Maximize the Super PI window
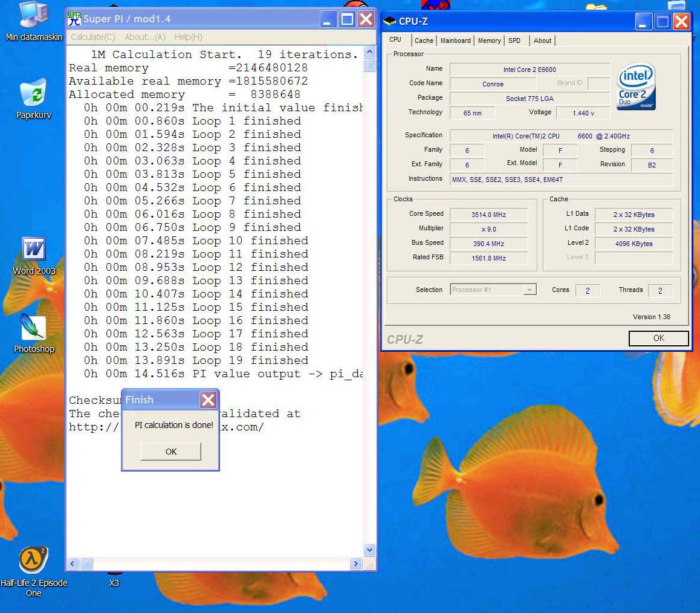The width and height of the screenshot is (700, 613). pyautogui.click(x=348, y=19)
